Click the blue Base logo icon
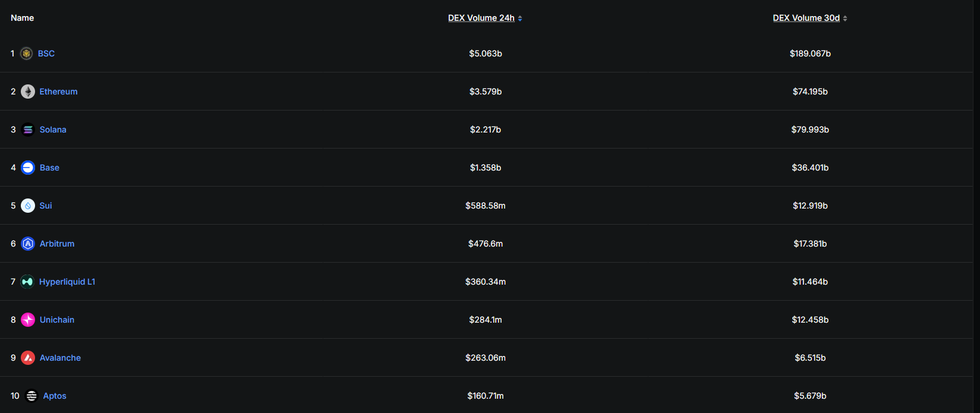The height and width of the screenshot is (413, 980). coord(28,168)
